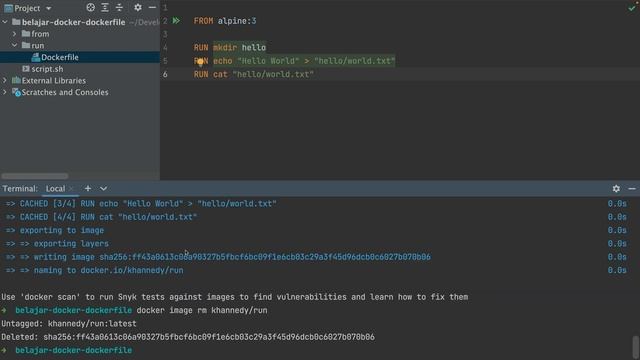Hide the Project panel with minus icon

[x=152, y=7]
